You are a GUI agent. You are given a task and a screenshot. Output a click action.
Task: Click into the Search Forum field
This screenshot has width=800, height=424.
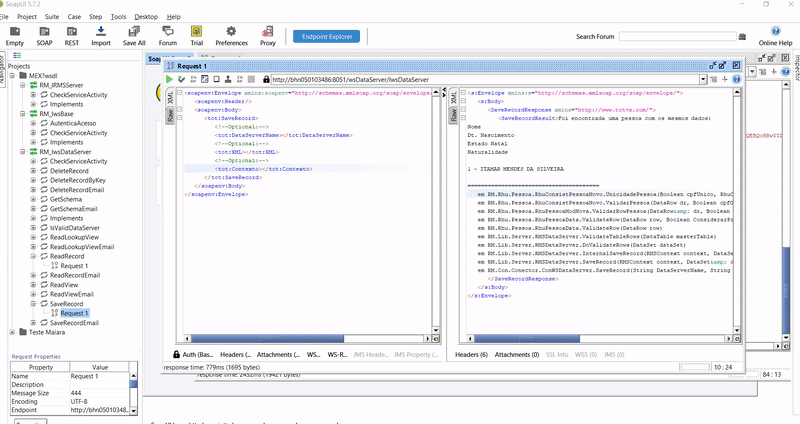[678, 36]
